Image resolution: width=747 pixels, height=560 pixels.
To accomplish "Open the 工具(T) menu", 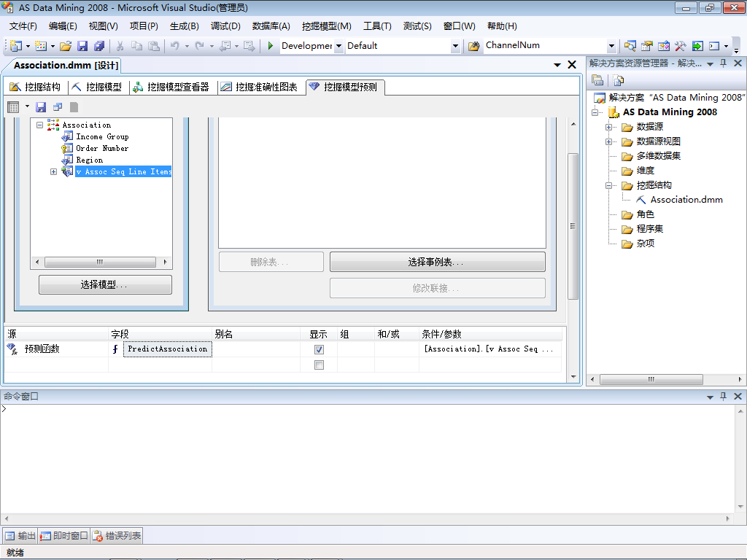I will 377,26.
